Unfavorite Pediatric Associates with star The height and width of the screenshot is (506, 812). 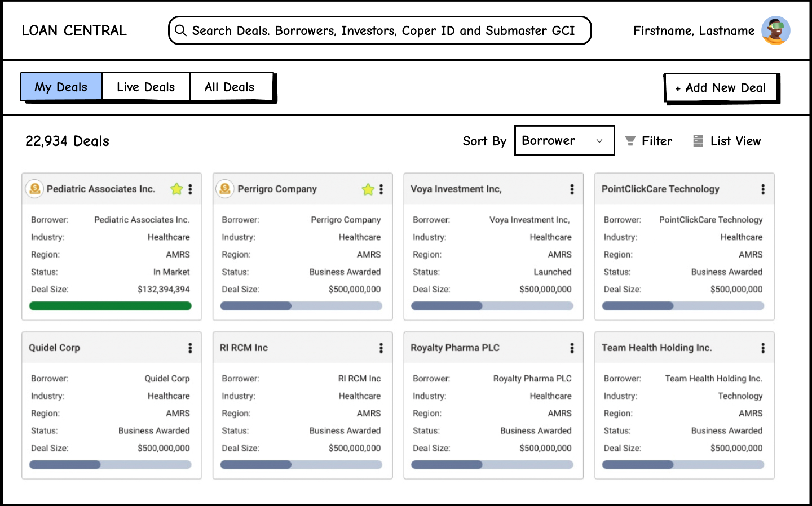click(176, 189)
